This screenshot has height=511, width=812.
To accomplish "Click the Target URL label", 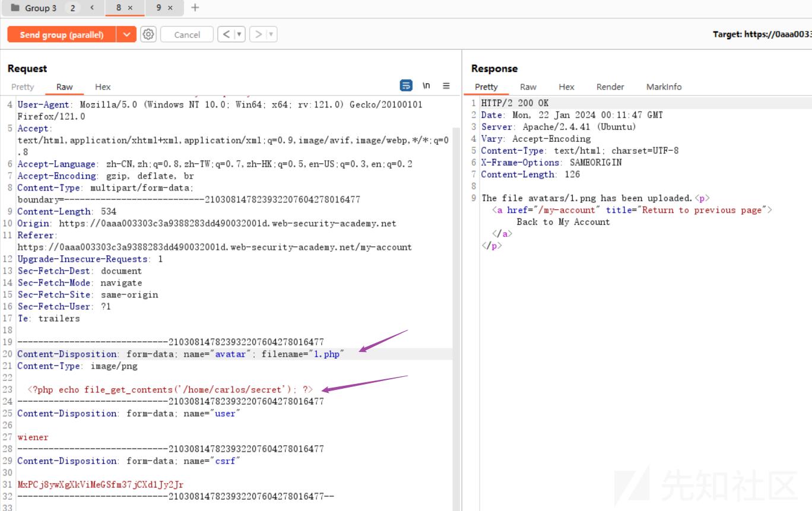I will tap(762, 34).
